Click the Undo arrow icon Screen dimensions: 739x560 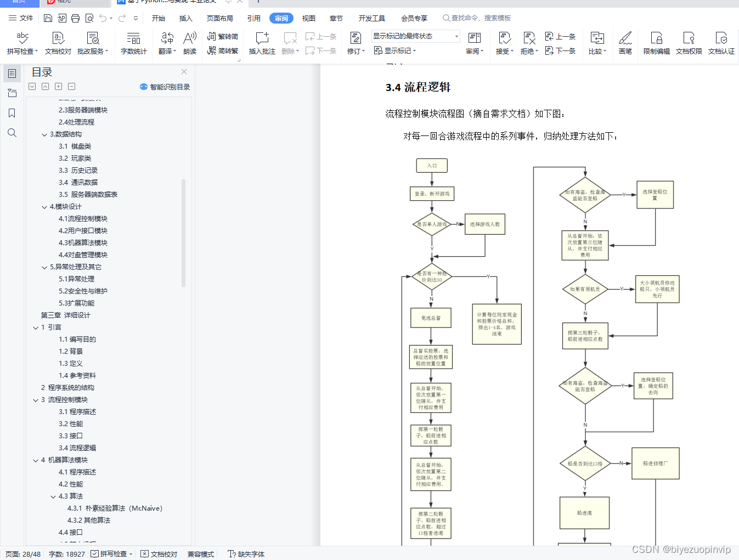(103, 18)
